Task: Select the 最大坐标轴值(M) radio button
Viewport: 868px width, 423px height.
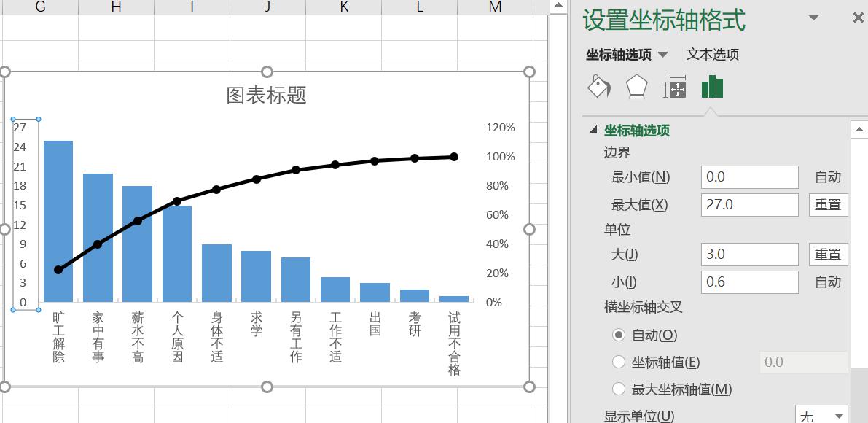Action: tap(618, 389)
